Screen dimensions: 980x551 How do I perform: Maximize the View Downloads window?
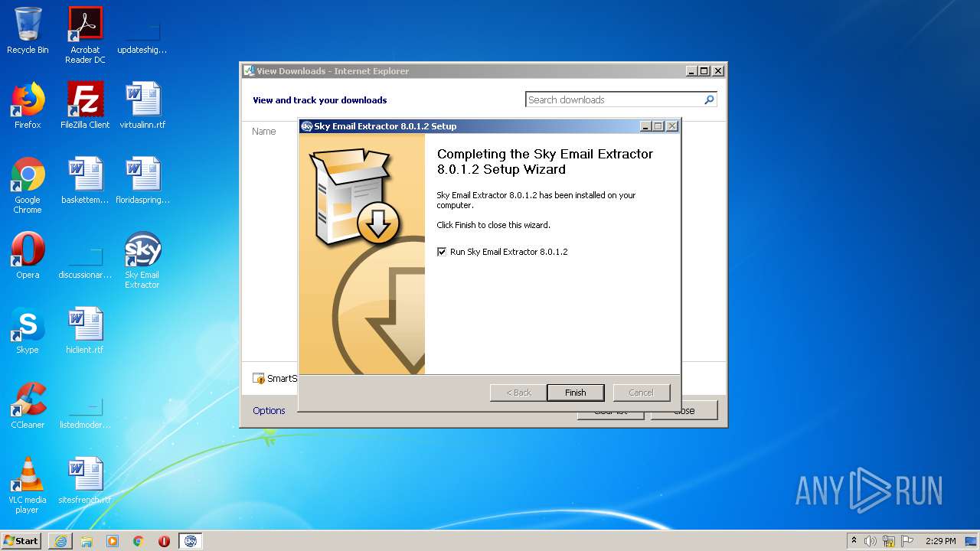[x=704, y=71]
